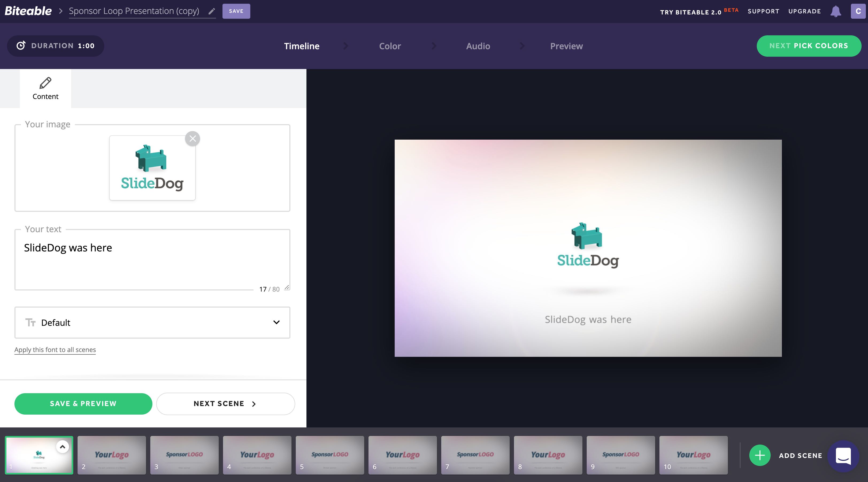The height and width of the screenshot is (482, 868).
Task: Switch to the Color step
Action: point(390,46)
